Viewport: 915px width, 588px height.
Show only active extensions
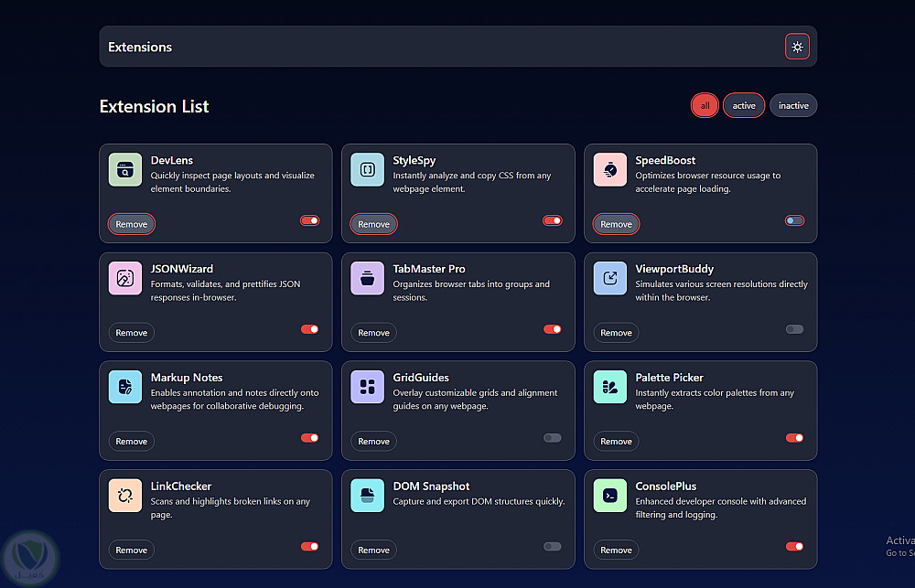744,105
